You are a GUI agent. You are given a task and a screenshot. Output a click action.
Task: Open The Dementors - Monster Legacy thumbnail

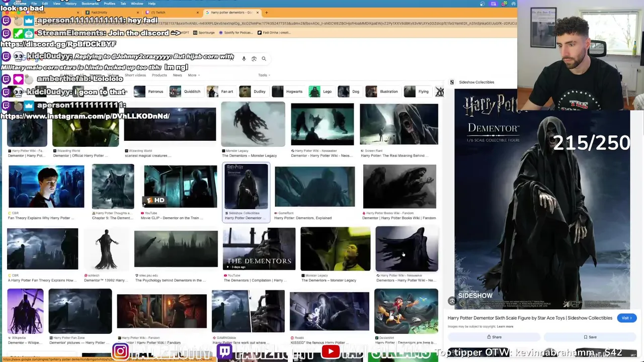336,249
